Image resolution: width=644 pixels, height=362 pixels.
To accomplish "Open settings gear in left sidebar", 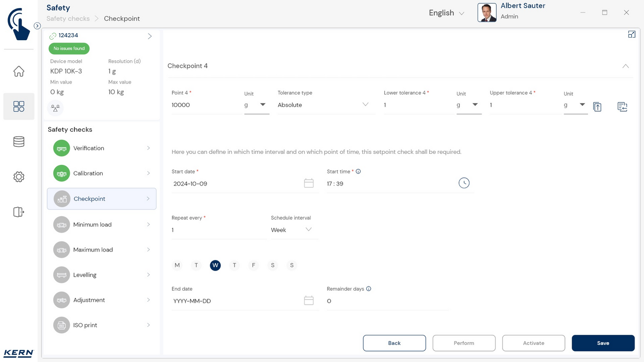I will click(19, 177).
